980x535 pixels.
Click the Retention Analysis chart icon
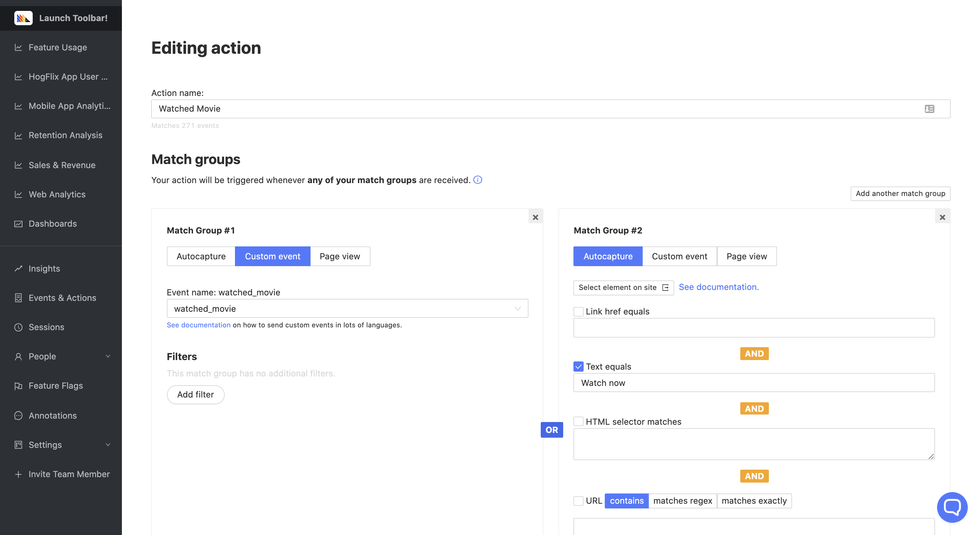[18, 135]
